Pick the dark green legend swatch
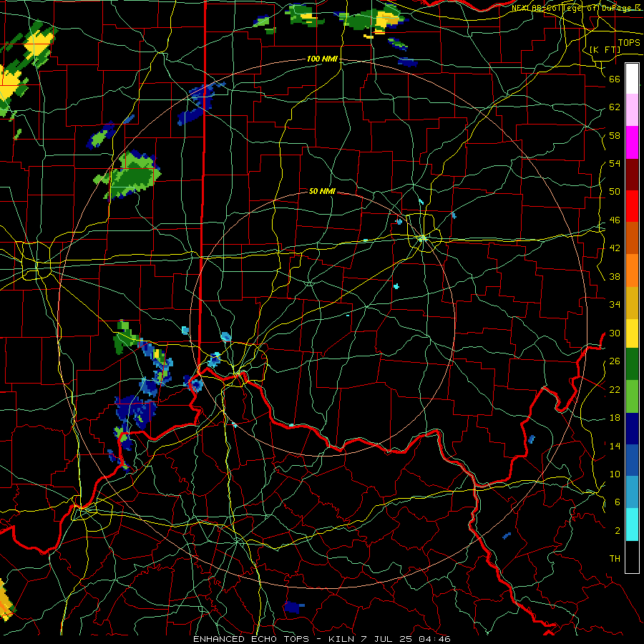Viewport: 644px width, 644px height. click(x=632, y=364)
